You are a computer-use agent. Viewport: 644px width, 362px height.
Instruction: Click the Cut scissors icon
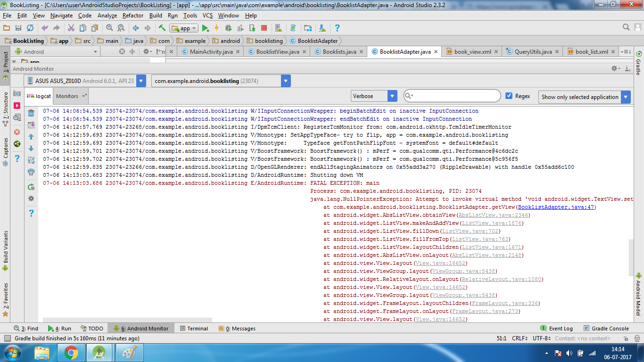[71, 28]
